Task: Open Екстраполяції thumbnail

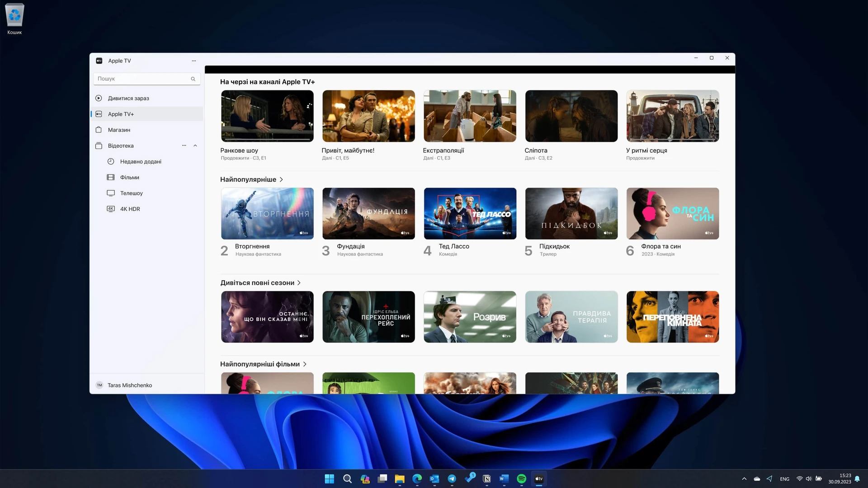Action: [x=470, y=116]
